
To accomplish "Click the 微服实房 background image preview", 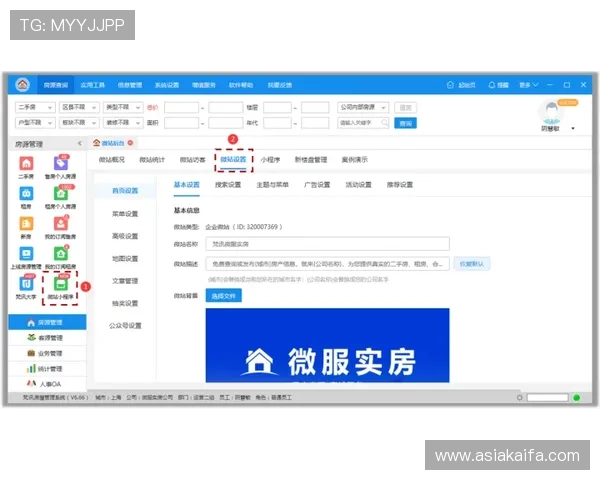I will 328,345.
